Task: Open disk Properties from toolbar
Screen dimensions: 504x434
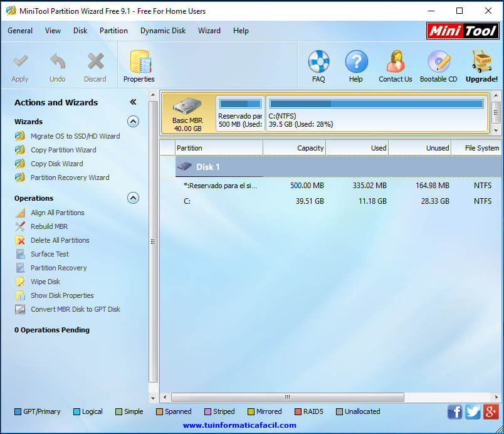Action: tap(139, 67)
